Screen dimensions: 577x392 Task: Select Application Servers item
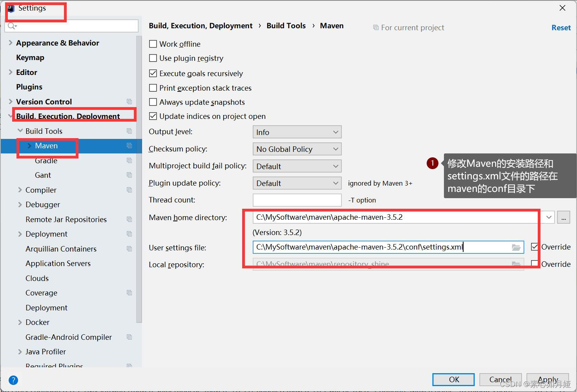click(58, 263)
